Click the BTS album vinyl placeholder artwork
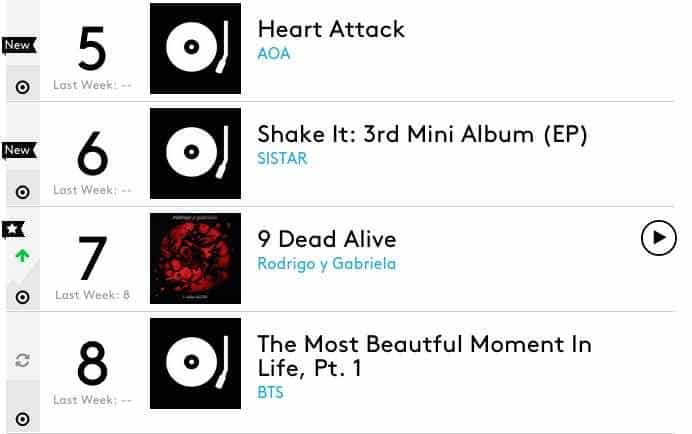 pyautogui.click(x=195, y=363)
